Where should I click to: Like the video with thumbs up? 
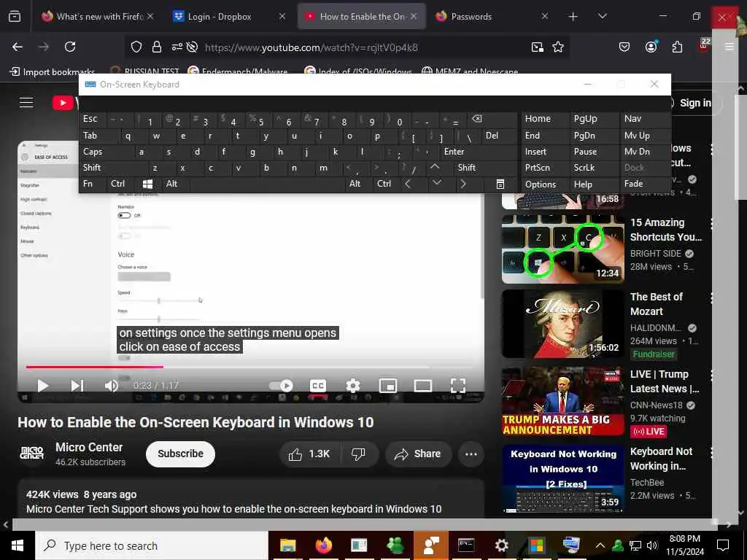point(310,454)
